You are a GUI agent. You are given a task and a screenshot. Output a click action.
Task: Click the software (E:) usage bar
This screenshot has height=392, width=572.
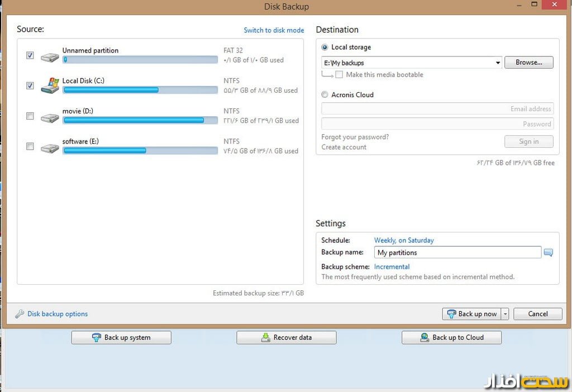pos(140,151)
